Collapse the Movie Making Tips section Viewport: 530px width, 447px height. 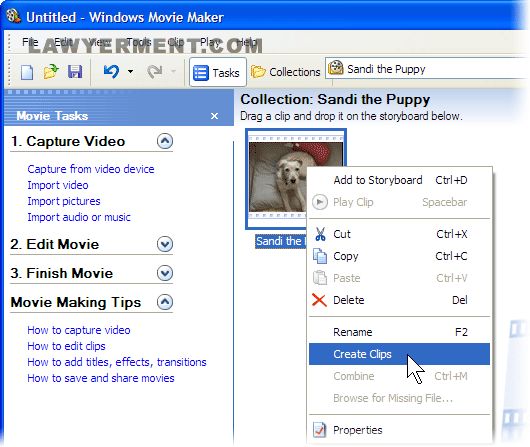point(165,302)
